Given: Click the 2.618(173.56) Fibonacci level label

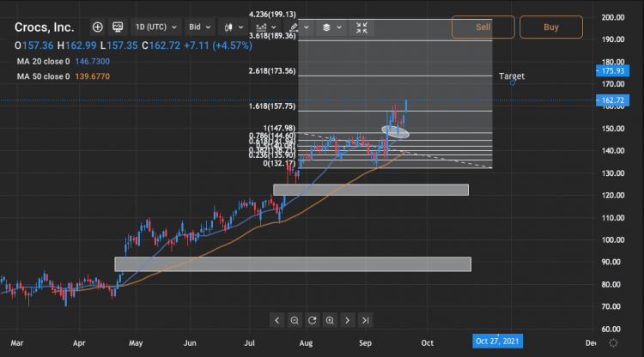Looking at the screenshot, I should click(x=272, y=71).
